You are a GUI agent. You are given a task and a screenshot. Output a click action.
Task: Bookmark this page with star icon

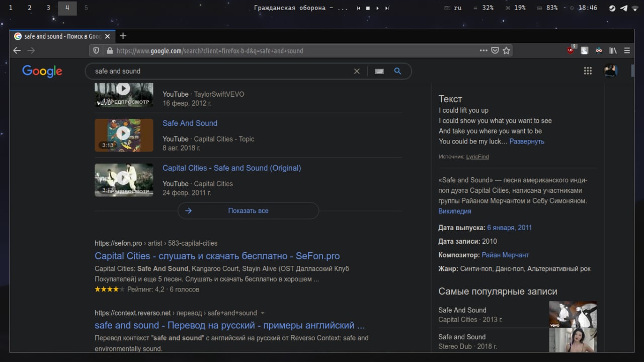507,50
